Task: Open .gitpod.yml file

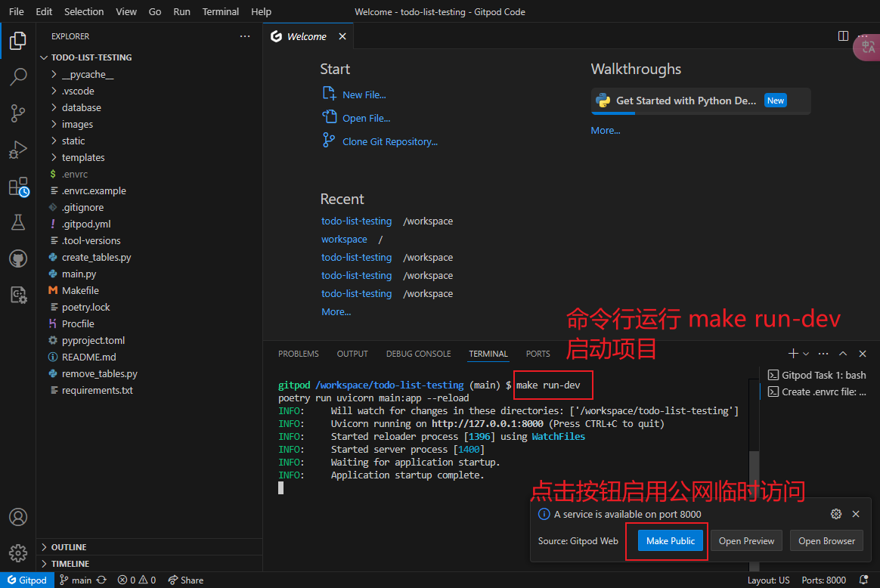Action: (x=86, y=224)
